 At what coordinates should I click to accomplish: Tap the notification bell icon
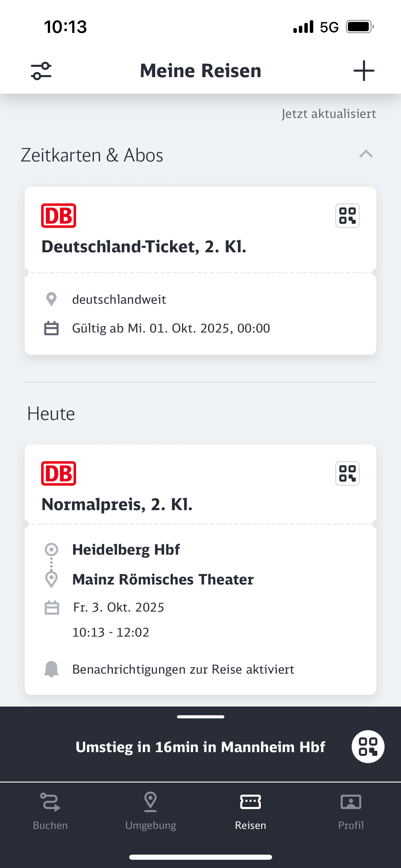(x=51, y=669)
